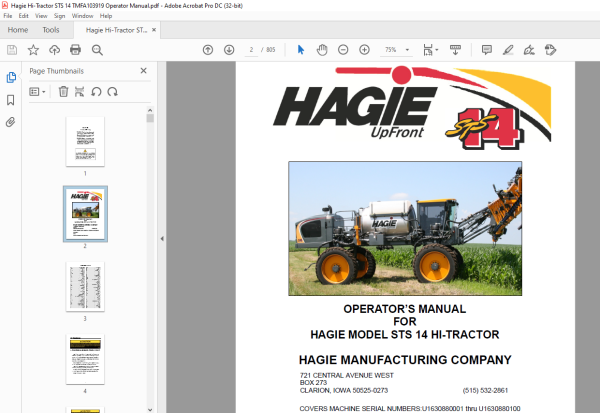
Task: Bookmark file with the star icon
Action: point(33,50)
